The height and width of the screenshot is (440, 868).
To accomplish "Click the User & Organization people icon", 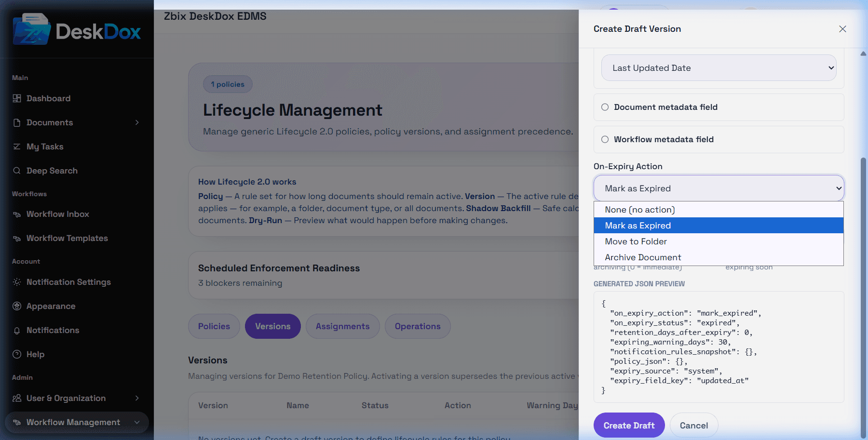I will pyautogui.click(x=17, y=398).
